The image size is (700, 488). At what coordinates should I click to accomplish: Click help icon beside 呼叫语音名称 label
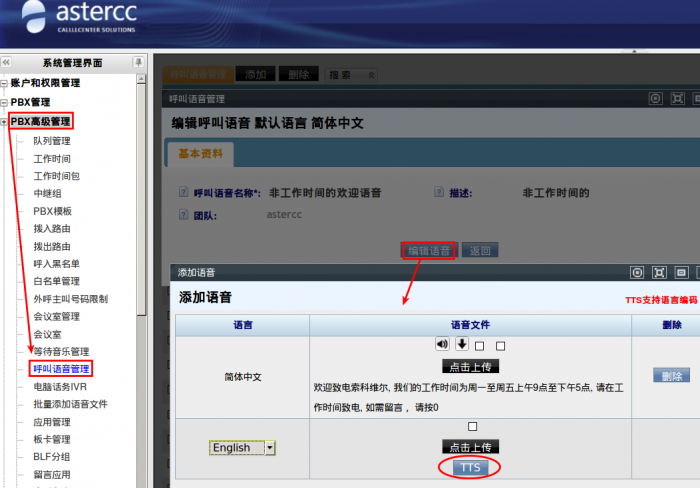(x=183, y=192)
